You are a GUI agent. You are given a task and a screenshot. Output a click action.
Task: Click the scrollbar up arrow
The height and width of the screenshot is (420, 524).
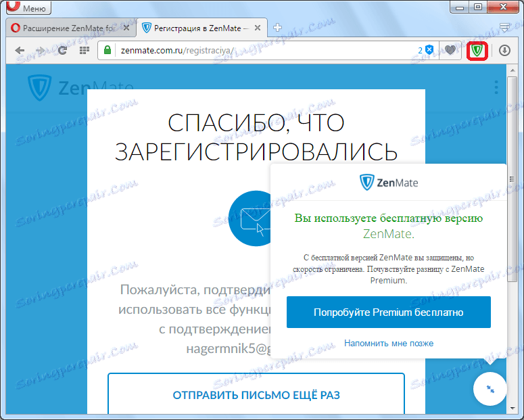coord(513,70)
